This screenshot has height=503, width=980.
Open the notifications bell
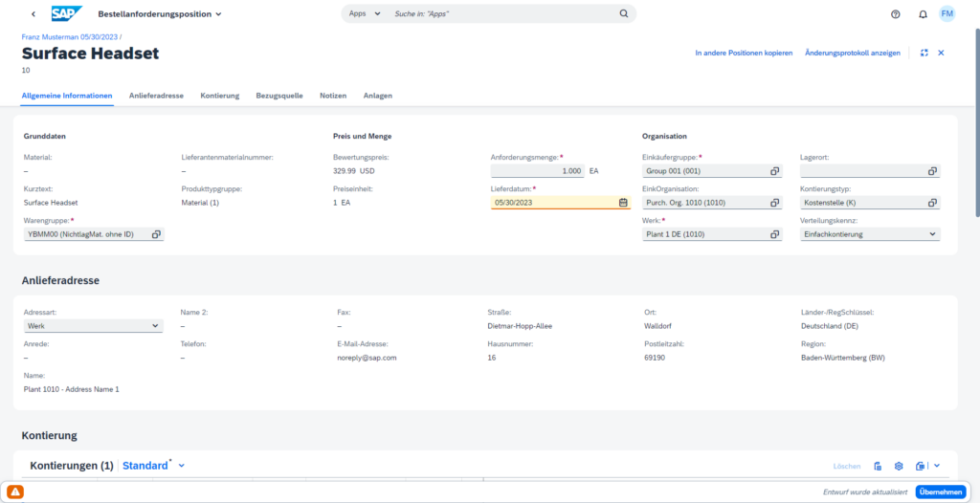(x=923, y=13)
